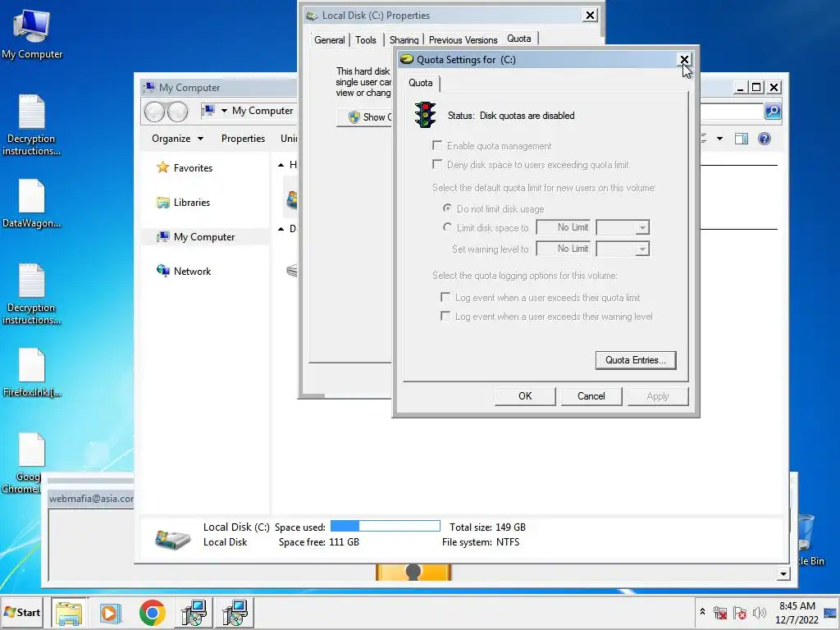Select My Computer in navigation pane
840x630 pixels.
tap(204, 237)
